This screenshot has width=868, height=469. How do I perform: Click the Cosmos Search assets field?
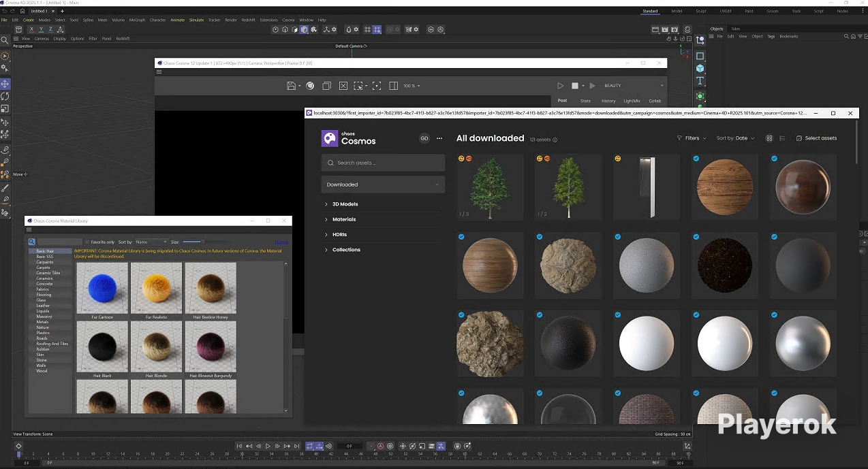(383, 163)
